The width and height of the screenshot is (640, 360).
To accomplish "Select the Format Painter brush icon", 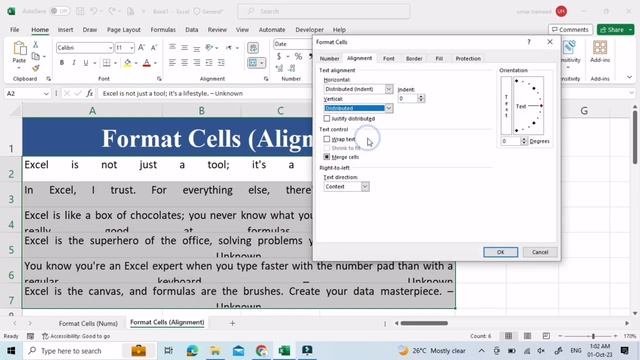I will (36, 68).
